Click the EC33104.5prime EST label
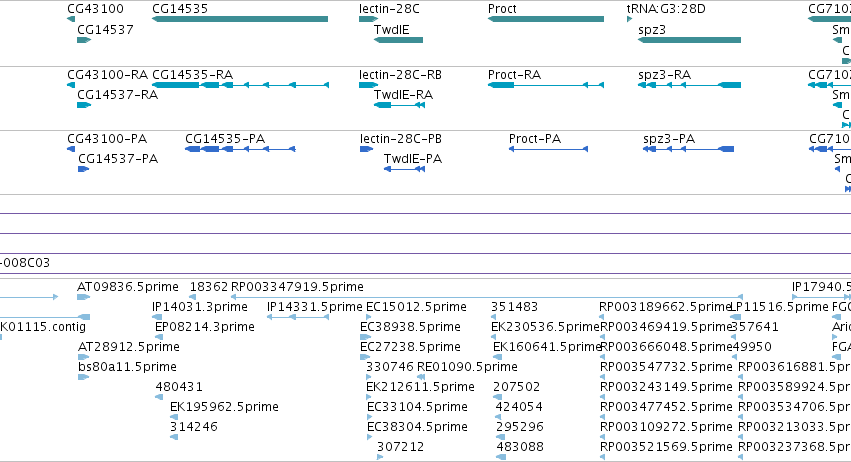Viewport: 851px width, 462px height. point(417,407)
